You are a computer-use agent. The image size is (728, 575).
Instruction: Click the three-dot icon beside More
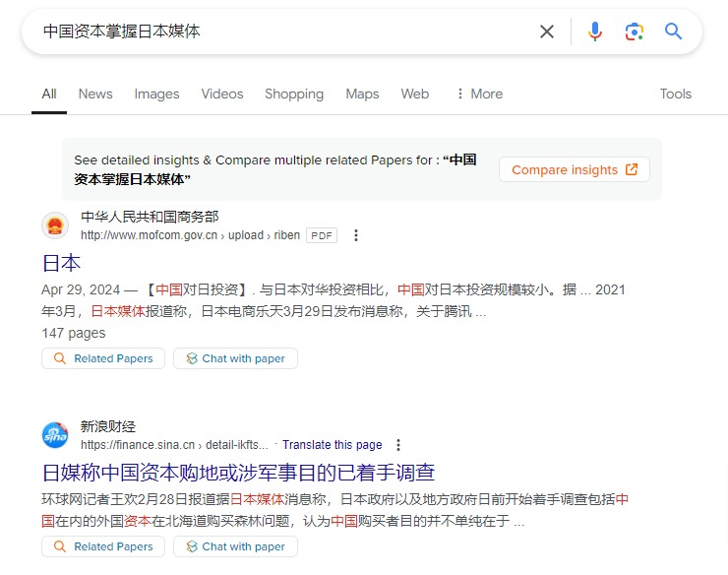[459, 94]
